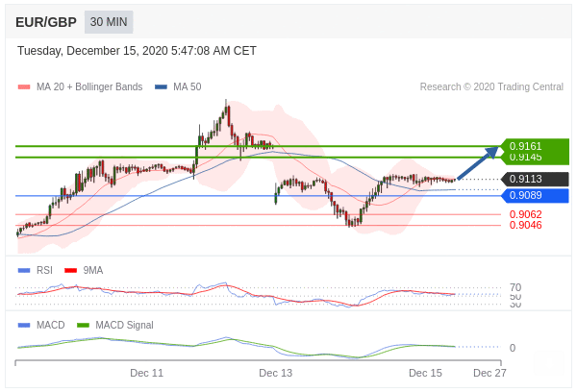
Task: Click the 0.9089 pivot price label
Action: [535, 196]
